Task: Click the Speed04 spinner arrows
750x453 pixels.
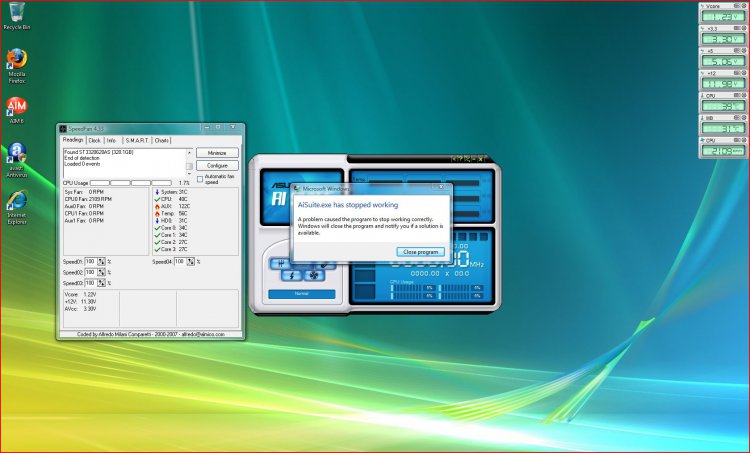Action: [x=191, y=262]
